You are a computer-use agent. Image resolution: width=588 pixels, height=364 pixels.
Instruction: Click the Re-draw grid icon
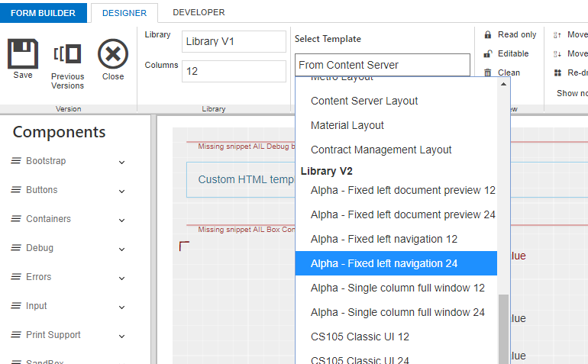[557, 73]
